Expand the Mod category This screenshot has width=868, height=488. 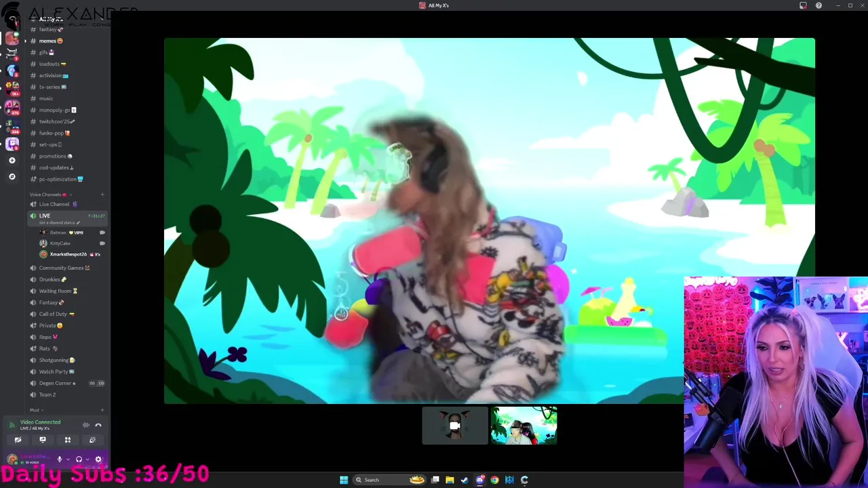35,410
